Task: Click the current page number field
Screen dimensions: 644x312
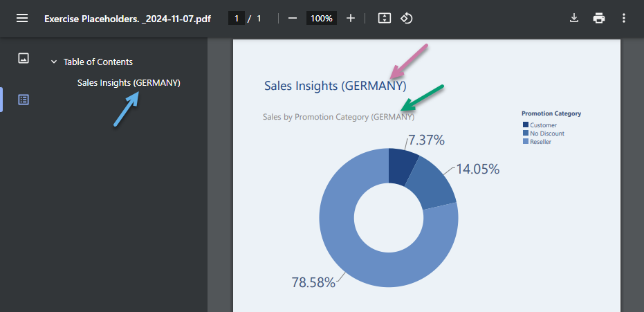Action: pos(237,19)
